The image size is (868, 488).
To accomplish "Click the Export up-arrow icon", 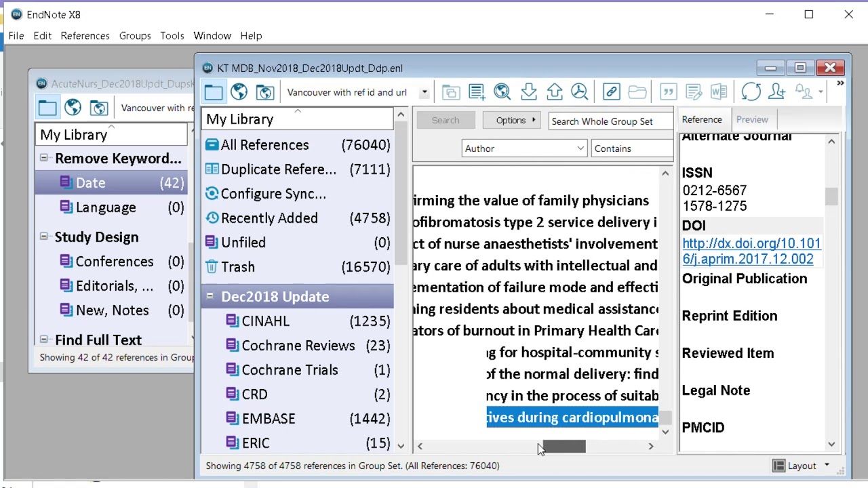I will pyautogui.click(x=554, y=92).
